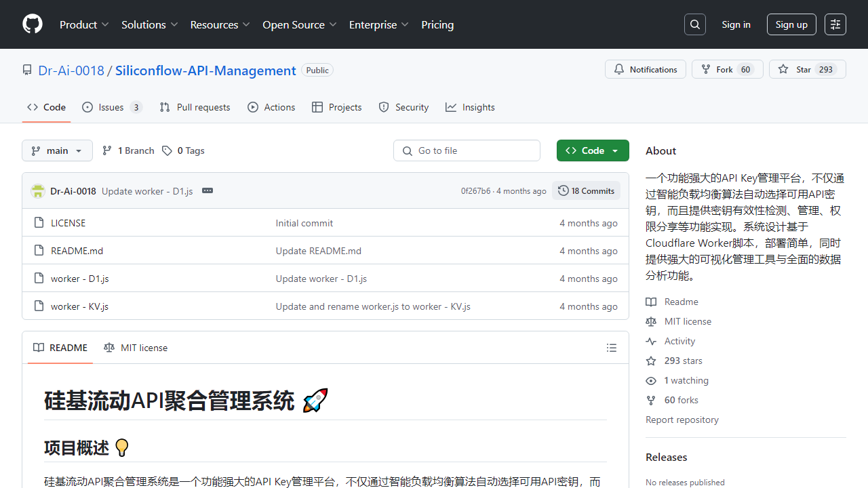Open the worker - D1.js file
Viewport: 868px width, 488px height.
(x=79, y=279)
